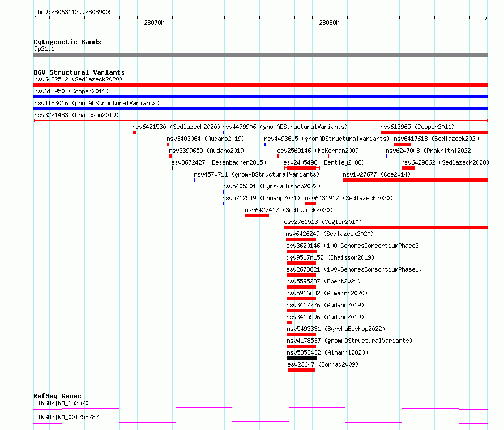Click the esv23647 (Conrad2009) label

tap(323, 364)
